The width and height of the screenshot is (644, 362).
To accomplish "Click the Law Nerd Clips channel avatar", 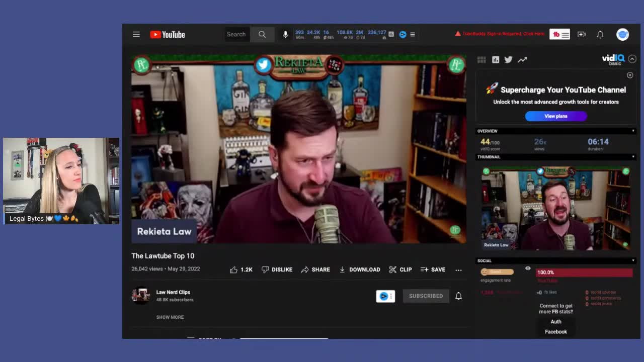I will pyautogui.click(x=141, y=296).
